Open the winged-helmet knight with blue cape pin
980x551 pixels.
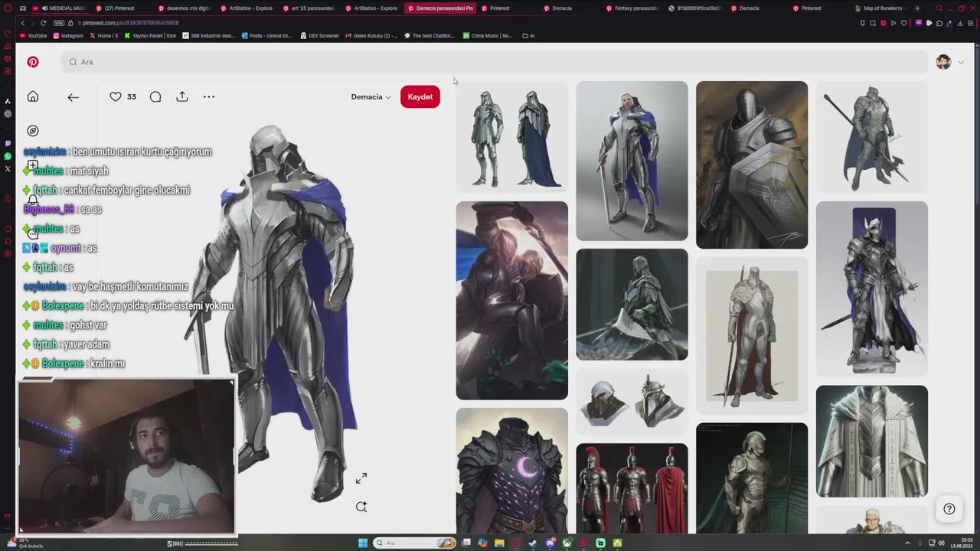point(872,289)
